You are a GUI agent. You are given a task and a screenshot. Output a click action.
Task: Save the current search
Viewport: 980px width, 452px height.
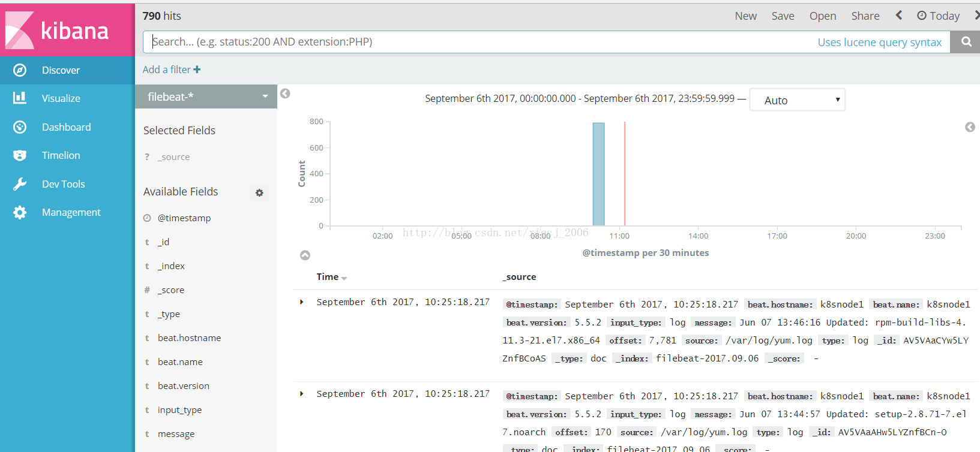(783, 16)
